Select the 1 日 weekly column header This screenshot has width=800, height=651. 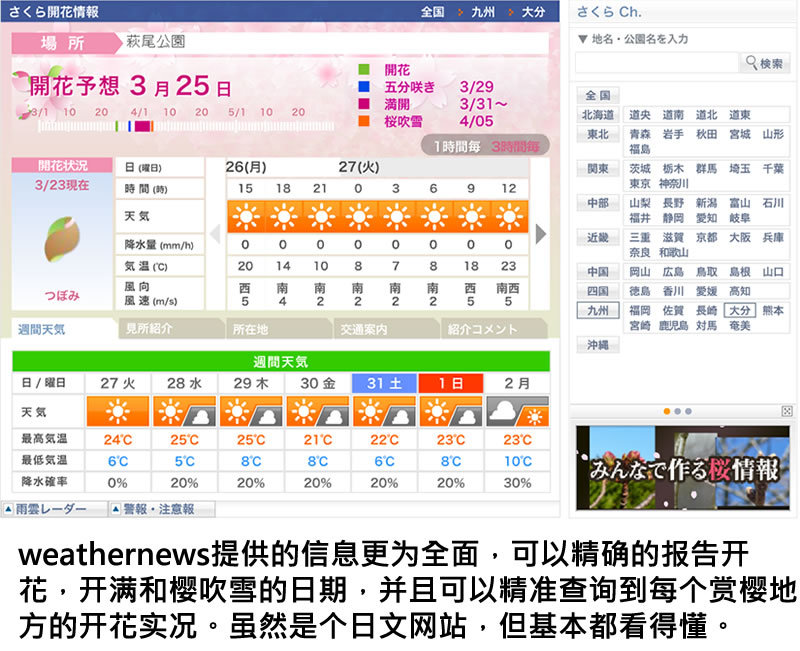451,383
